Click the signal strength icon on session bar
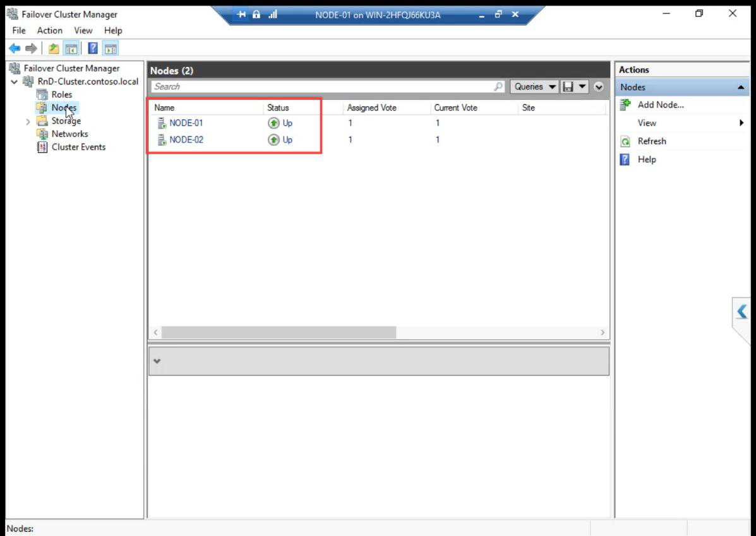Image resolution: width=756 pixels, height=536 pixels. click(273, 15)
